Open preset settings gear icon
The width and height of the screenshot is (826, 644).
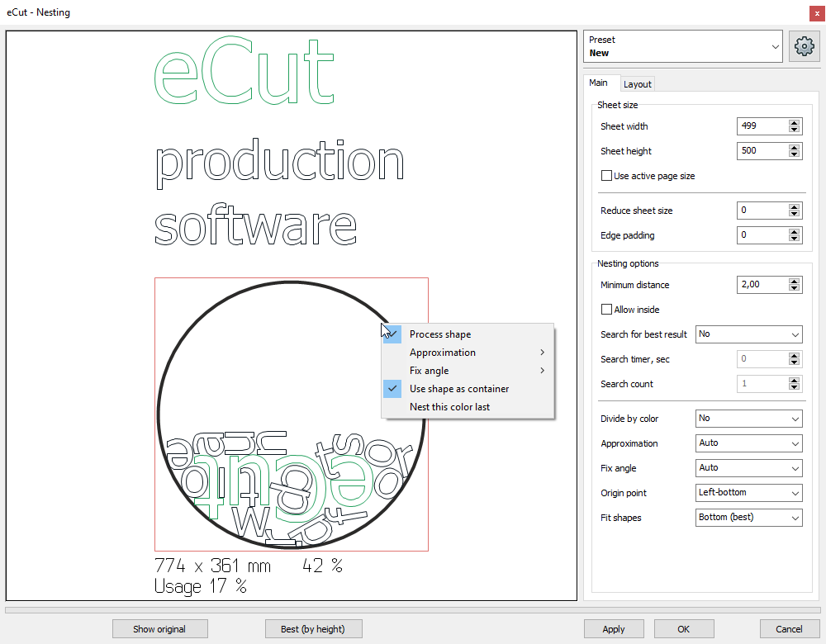pos(804,47)
